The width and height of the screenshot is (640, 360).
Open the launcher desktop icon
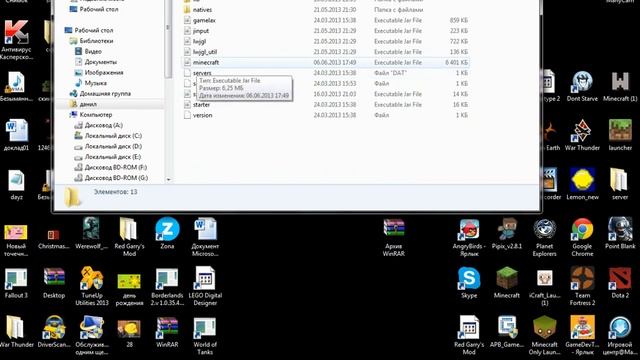(620, 135)
